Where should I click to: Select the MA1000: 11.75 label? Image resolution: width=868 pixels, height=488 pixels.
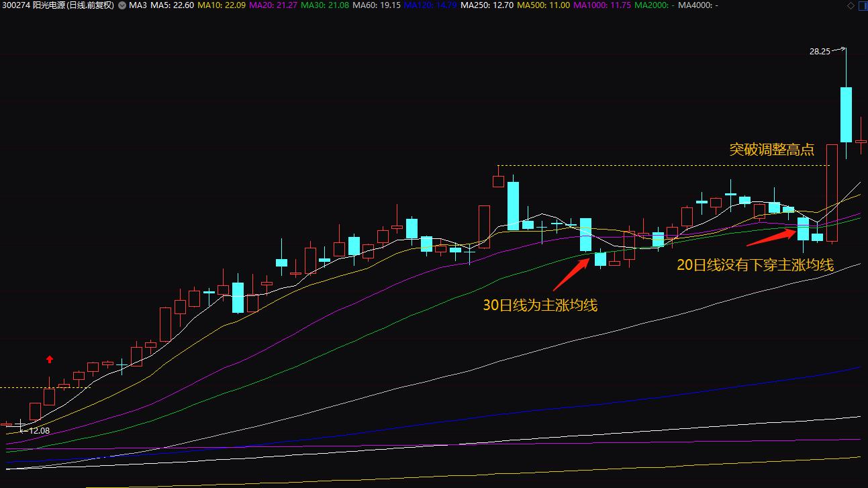tap(601, 5)
